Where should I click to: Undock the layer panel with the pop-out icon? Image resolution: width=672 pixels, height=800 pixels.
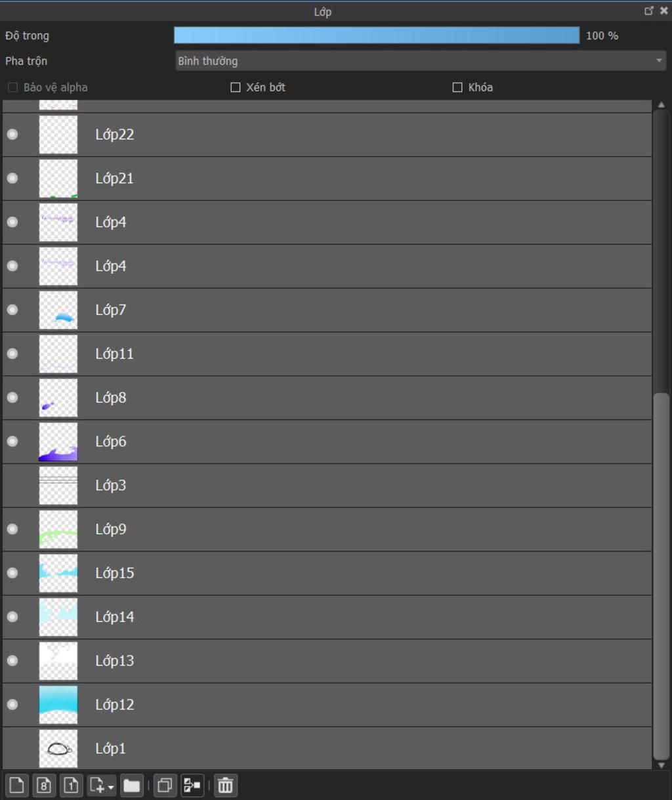649,11
